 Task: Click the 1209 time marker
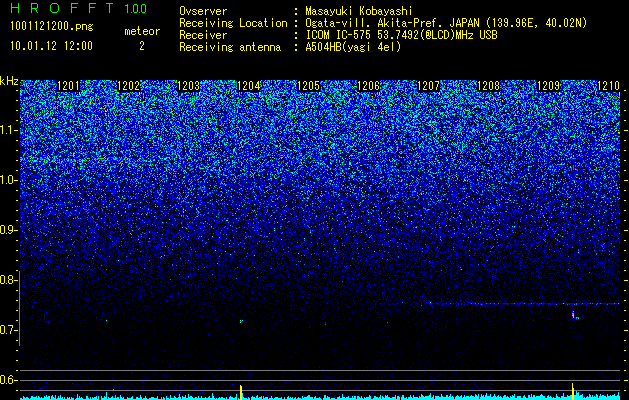[x=548, y=86]
